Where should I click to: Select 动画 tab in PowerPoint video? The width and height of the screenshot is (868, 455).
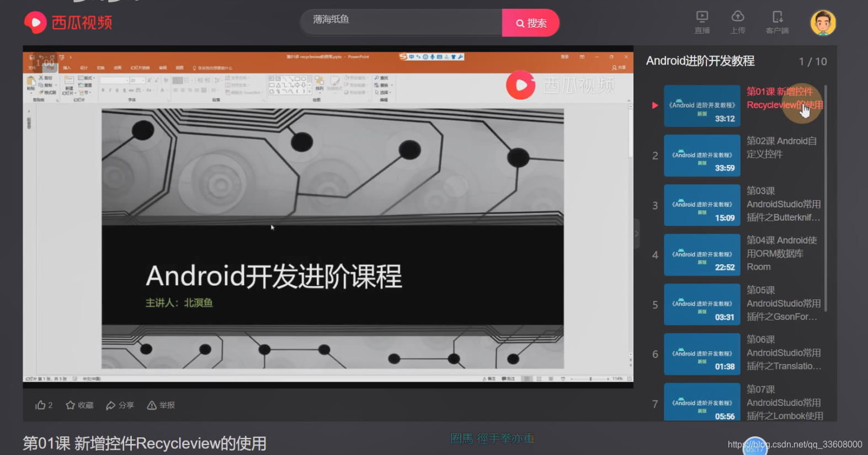tap(118, 68)
